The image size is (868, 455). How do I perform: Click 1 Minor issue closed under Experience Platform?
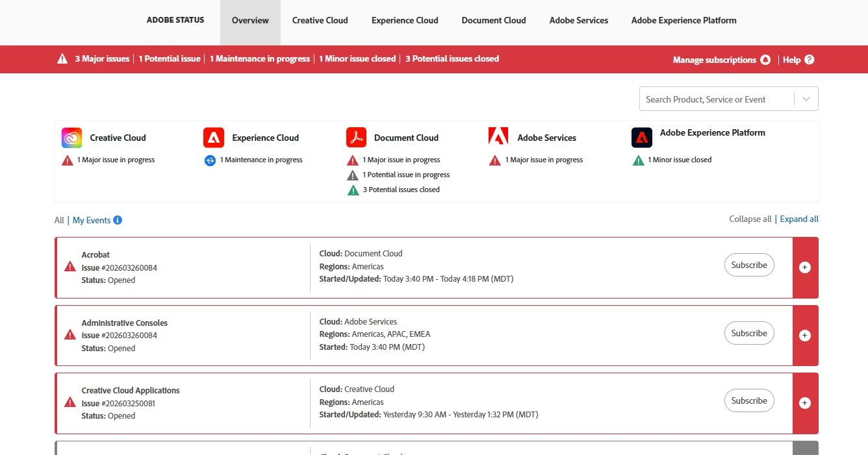pyautogui.click(x=680, y=160)
